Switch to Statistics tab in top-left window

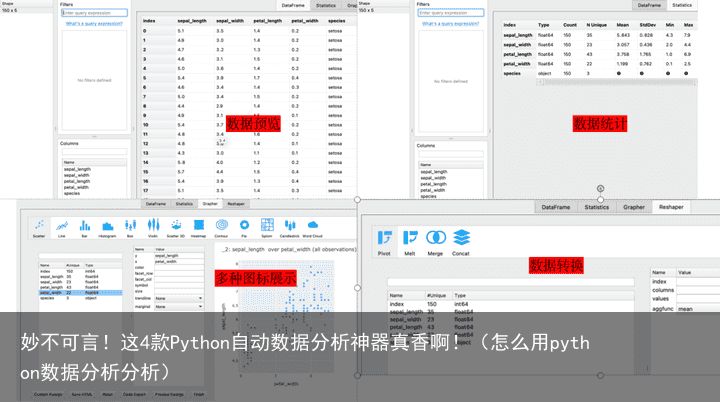point(326,6)
